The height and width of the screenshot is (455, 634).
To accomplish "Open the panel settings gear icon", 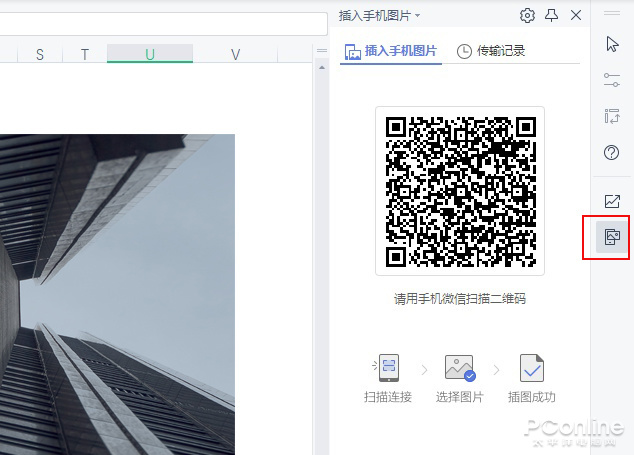I will pos(527,16).
